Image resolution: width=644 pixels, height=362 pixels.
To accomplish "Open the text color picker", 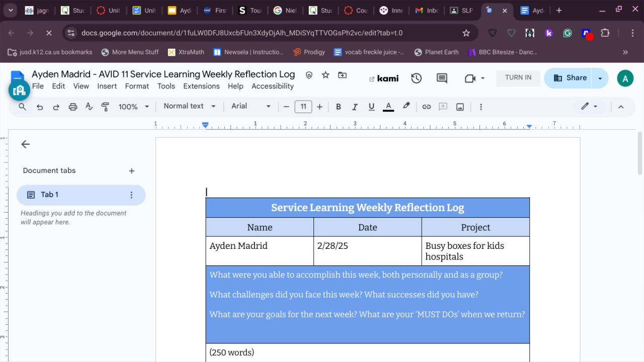I will click(388, 107).
